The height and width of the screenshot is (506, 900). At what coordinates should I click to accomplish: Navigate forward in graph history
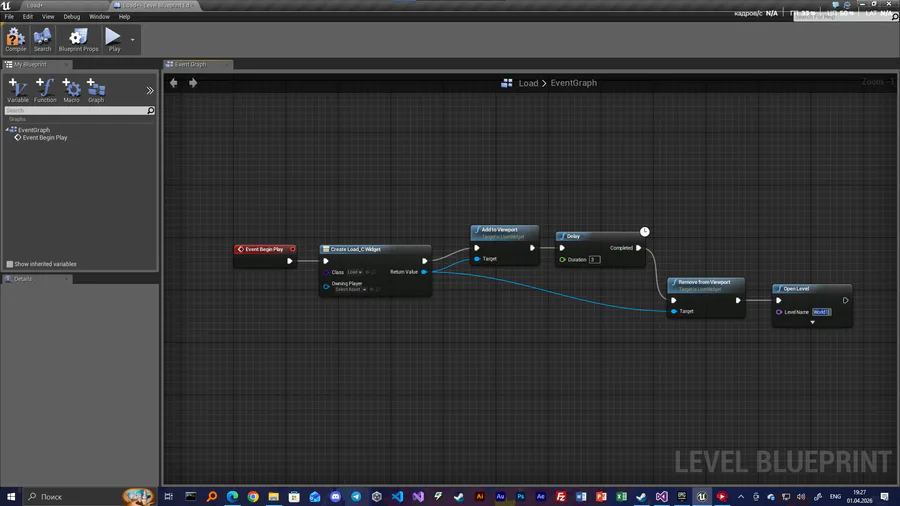pos(193,83)
